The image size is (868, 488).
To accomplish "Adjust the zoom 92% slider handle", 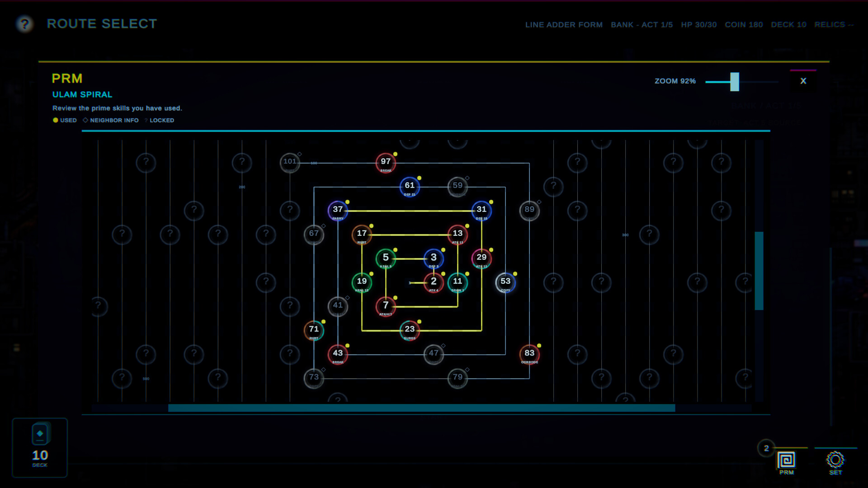I will pyautogui.click(x=735, y=82).
